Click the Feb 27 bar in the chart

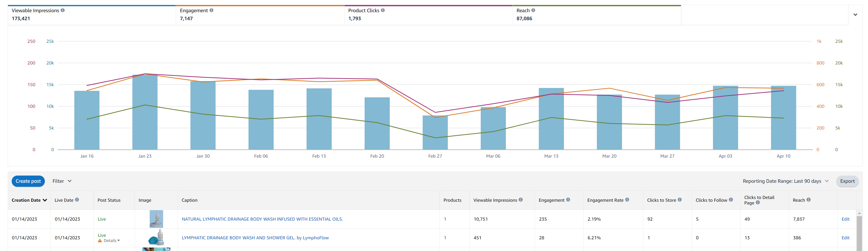coord(435,132)
